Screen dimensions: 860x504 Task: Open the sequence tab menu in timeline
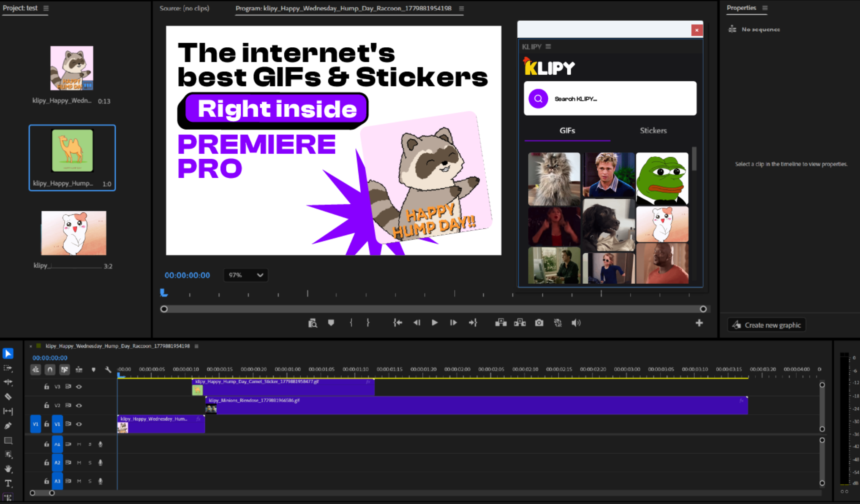(x=196, y=346)
